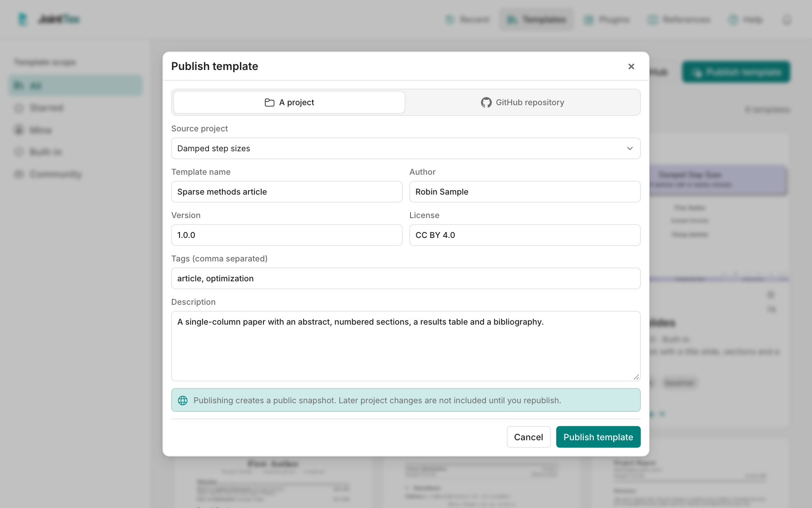Open the Source project dropdown
Image resolution: width=812 pixels, height=508 pixels.
click(406, 149)
